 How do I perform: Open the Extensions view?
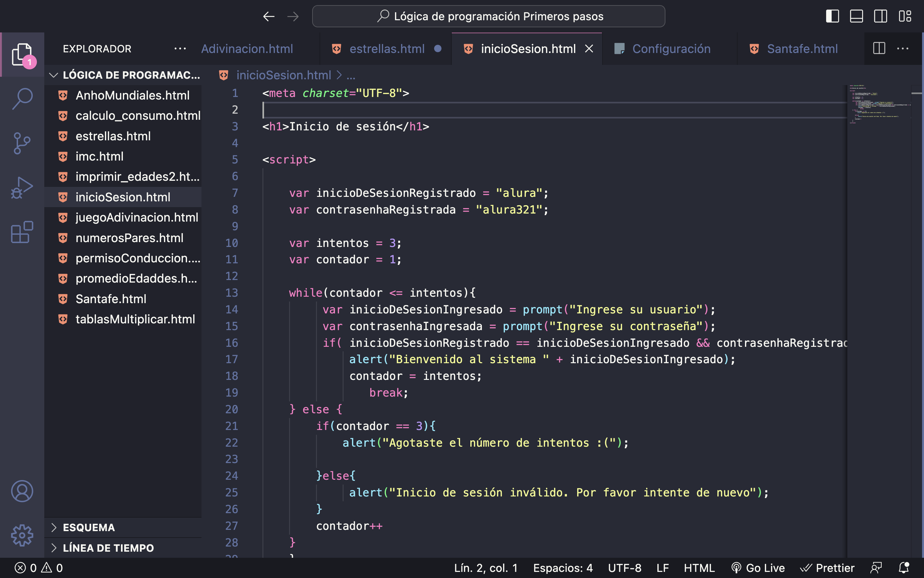[22, 232]
